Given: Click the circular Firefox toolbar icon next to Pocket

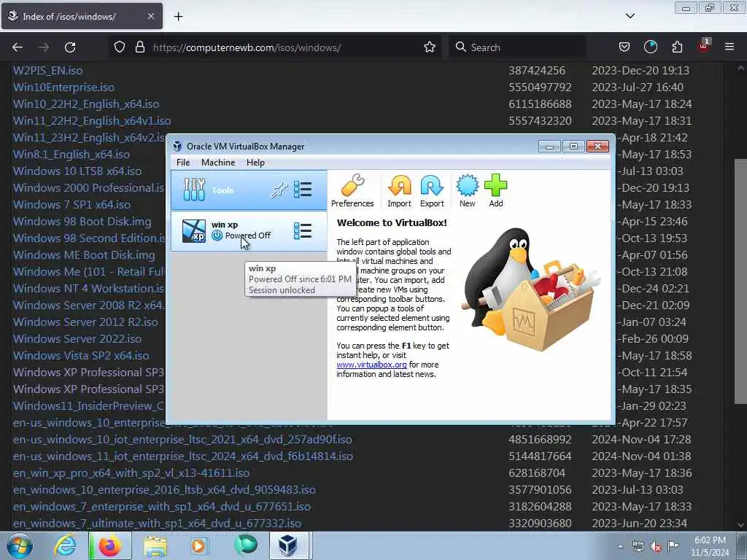Looking at the screenshot, I should pyautogui.click(x=650, y=47).
